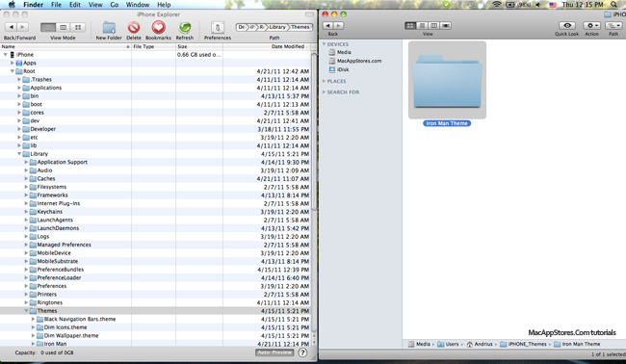The width and height of the screenshot is (626, 364).
Task: Expand the PLACES sidebar section
Action: coord(325,81)
